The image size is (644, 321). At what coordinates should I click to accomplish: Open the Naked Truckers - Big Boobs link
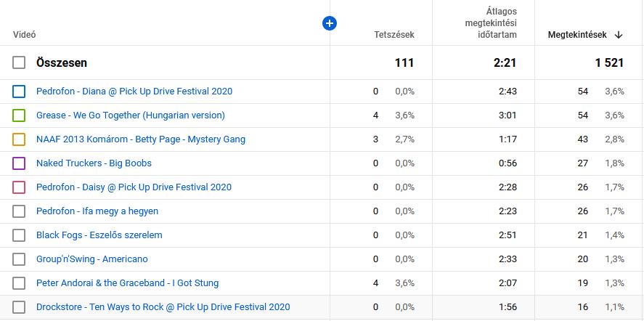pos(94,163)
